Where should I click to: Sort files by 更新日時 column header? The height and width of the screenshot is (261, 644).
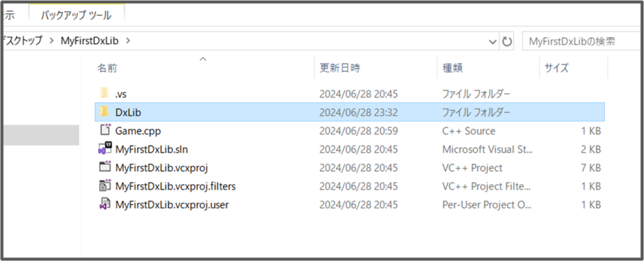(x=340, y=68)
